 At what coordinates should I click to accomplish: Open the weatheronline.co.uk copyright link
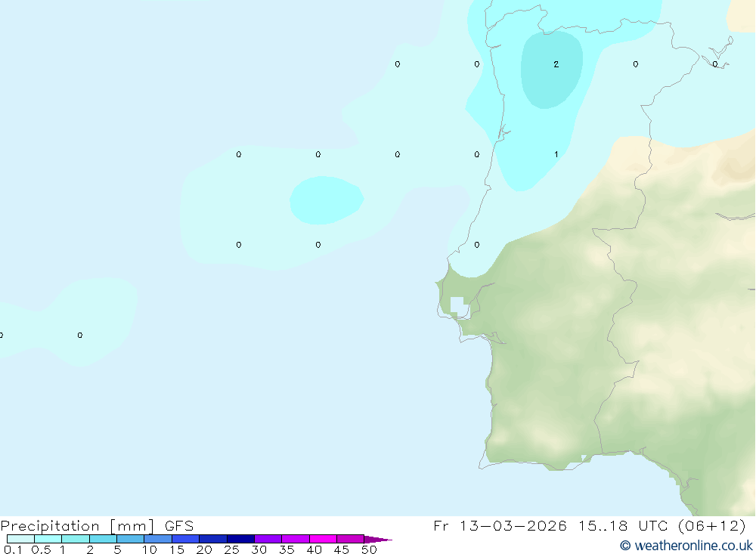[x=686, y=546]
